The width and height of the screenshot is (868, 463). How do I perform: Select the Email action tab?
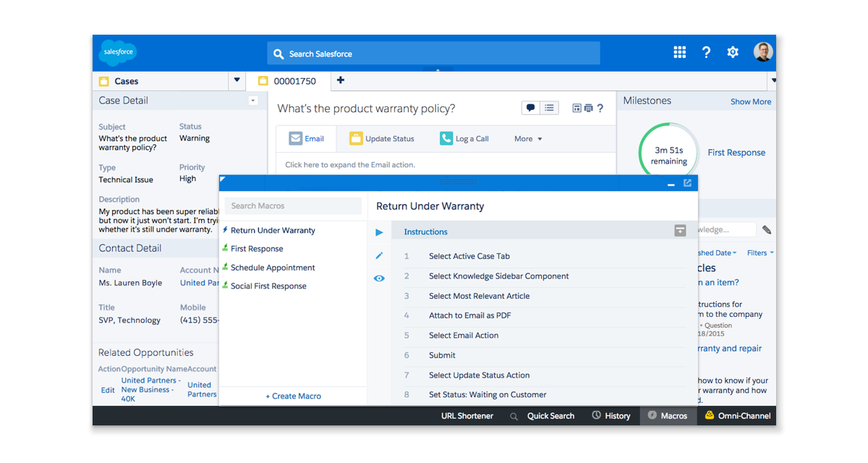(x=307, y=139)
